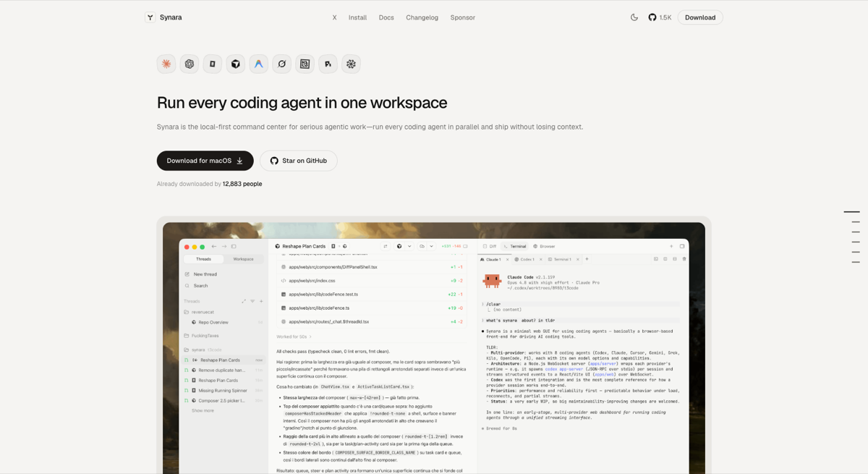The width and height of the screenshot is (868, 474).
Task: Click plus icon at right of panel tabs
Action: click(x=671, y=246)
